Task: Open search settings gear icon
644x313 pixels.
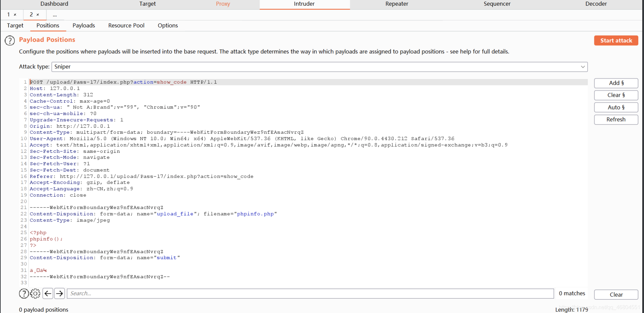Action: pos(35,294)
